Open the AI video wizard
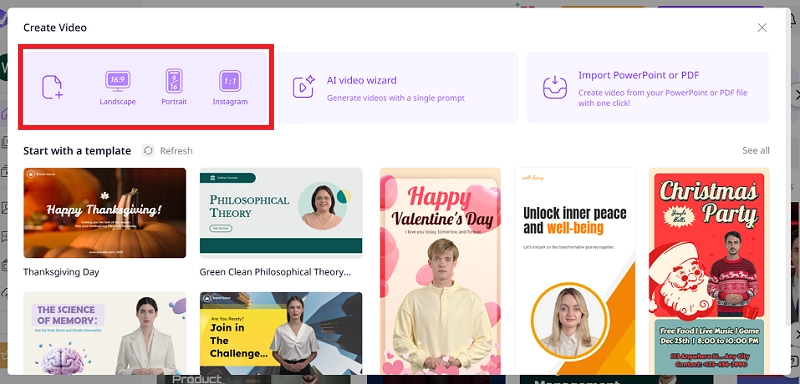800x384 pixels. 397,87
